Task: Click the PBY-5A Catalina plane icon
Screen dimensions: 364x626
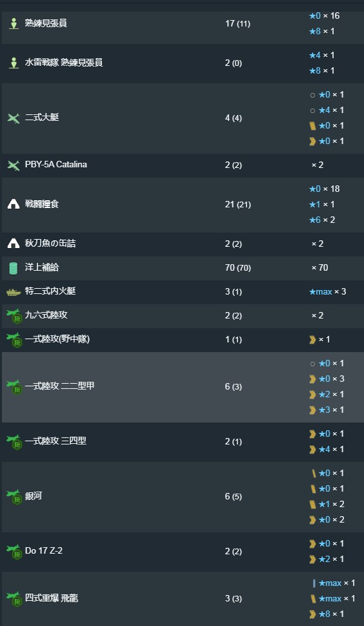Action: (14, 165)
